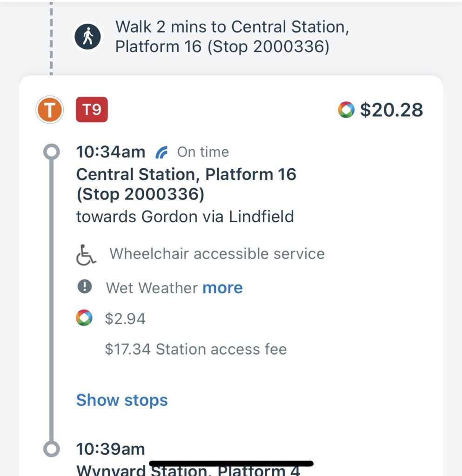The height and width of the screenshot is (476, 462).
Task: Tap the 10:34am departure stop marker circle
Action: point(51,152)
